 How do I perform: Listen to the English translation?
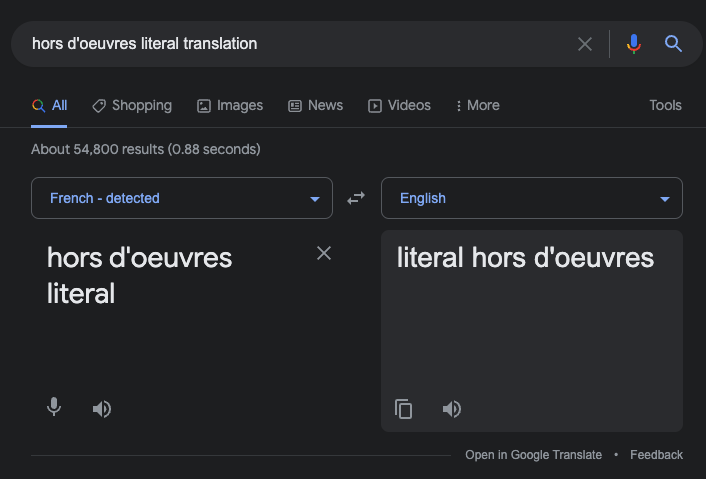(452, 409)
